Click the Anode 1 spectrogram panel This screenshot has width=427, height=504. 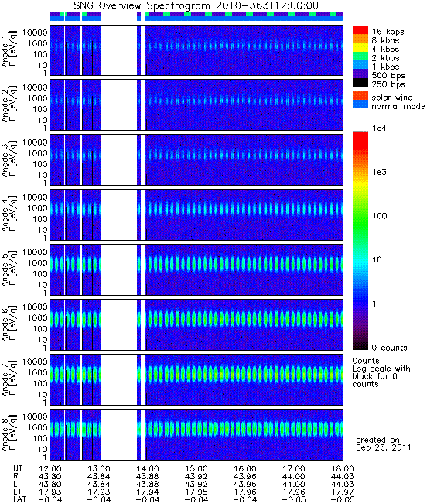click(x=196, y=50)
